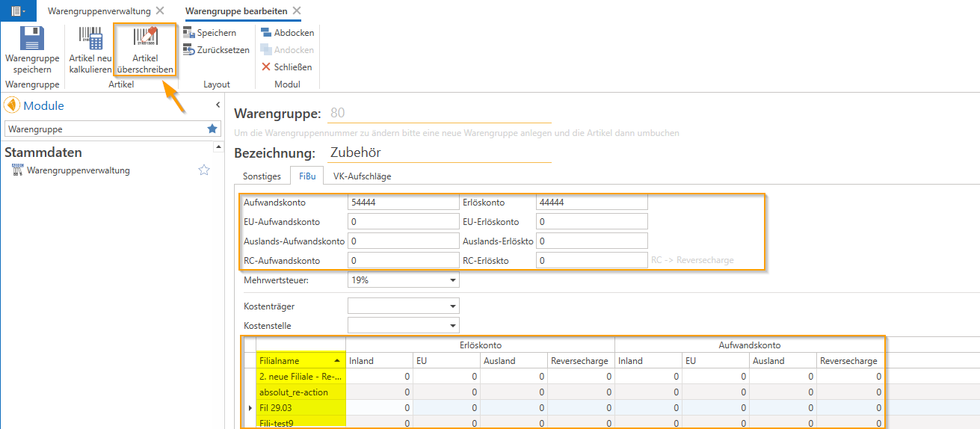Open the Mehrwertsteuer dropdown

[x=452, y=281]
